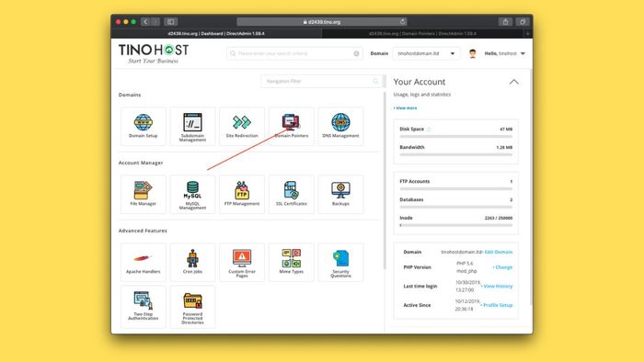Screen dimensions: 644x362
Task: Open MySQL Management
Action: [x=192, y=195]
